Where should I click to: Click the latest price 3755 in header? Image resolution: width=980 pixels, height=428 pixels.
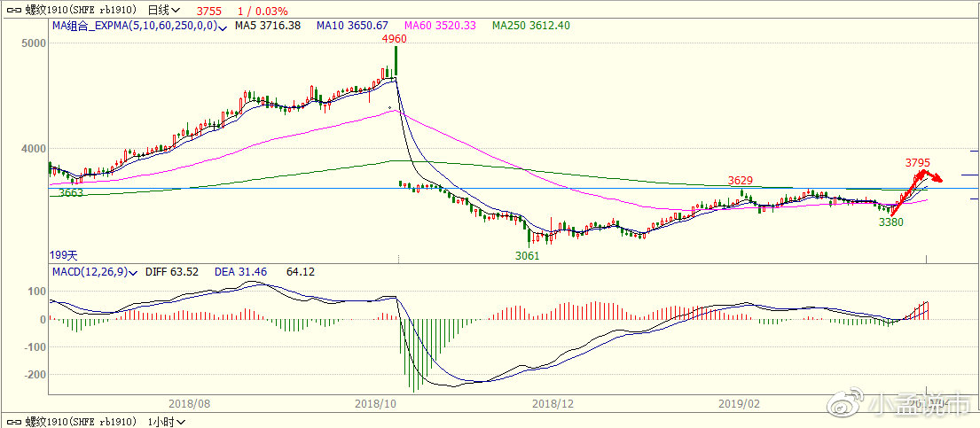coord(208,12)
